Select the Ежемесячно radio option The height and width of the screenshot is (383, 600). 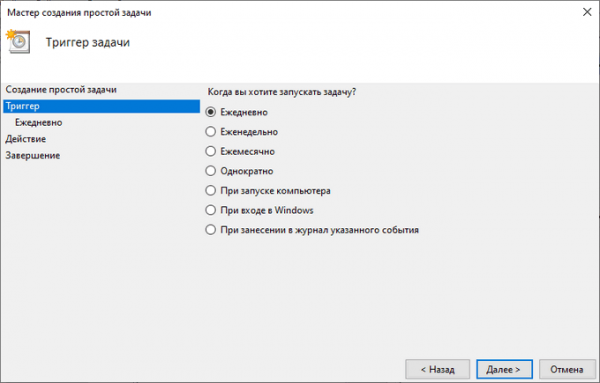click(x=210, y=151)
